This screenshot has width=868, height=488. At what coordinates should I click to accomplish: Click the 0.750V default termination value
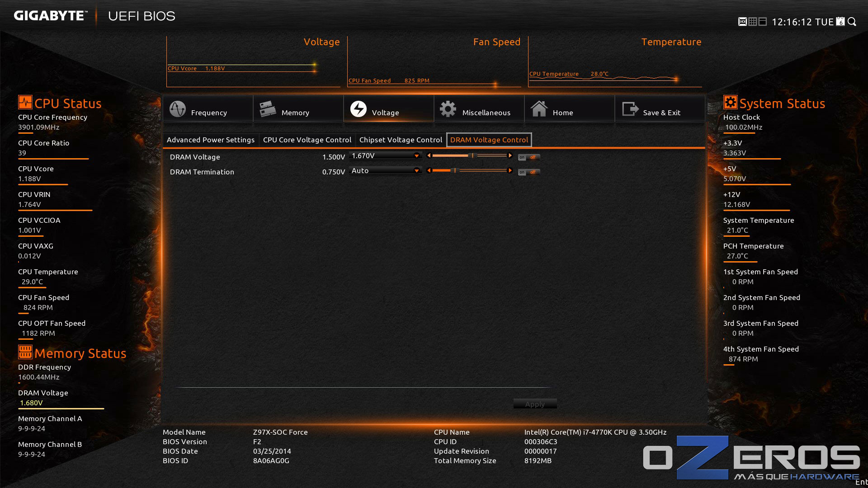(x=334, y=172)
